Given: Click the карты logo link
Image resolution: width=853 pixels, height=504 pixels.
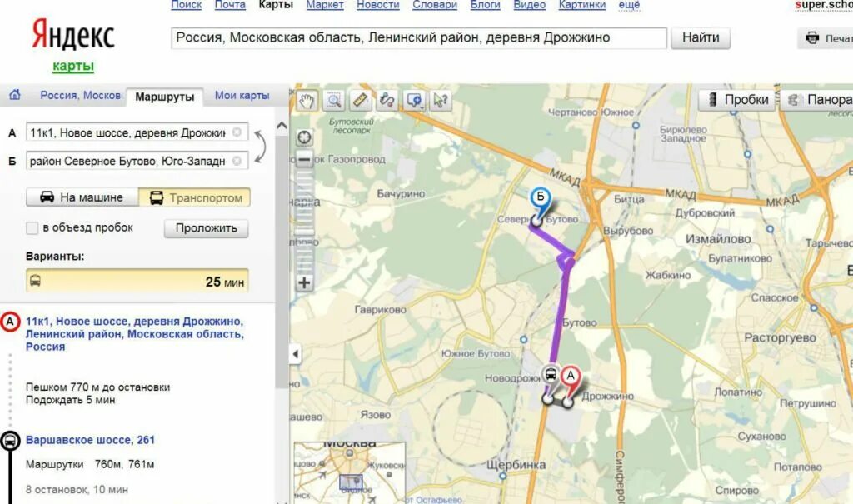Looking at the screenshot, I should tap(73, 66).
